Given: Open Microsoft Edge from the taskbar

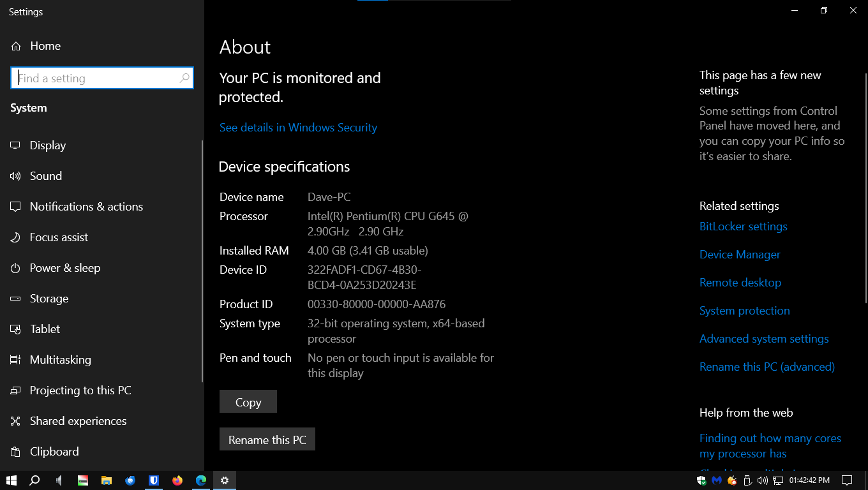Looking at the screenshot, I should coord(201,480).
